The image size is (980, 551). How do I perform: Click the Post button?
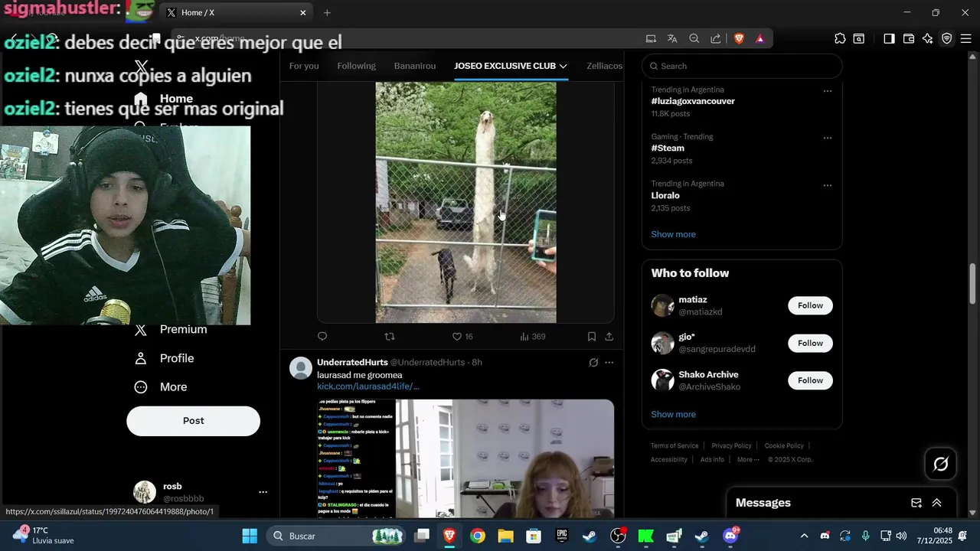point(193,421)
